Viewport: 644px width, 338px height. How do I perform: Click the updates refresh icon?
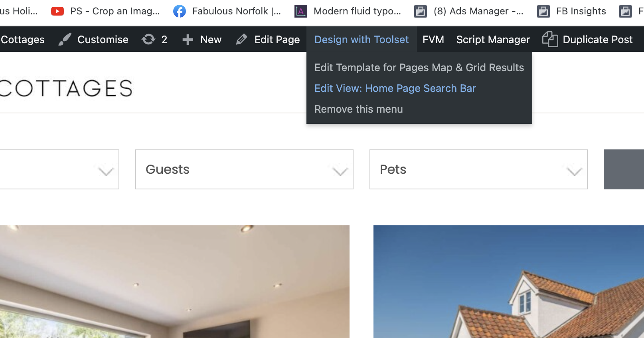click(x=148, y=39)
